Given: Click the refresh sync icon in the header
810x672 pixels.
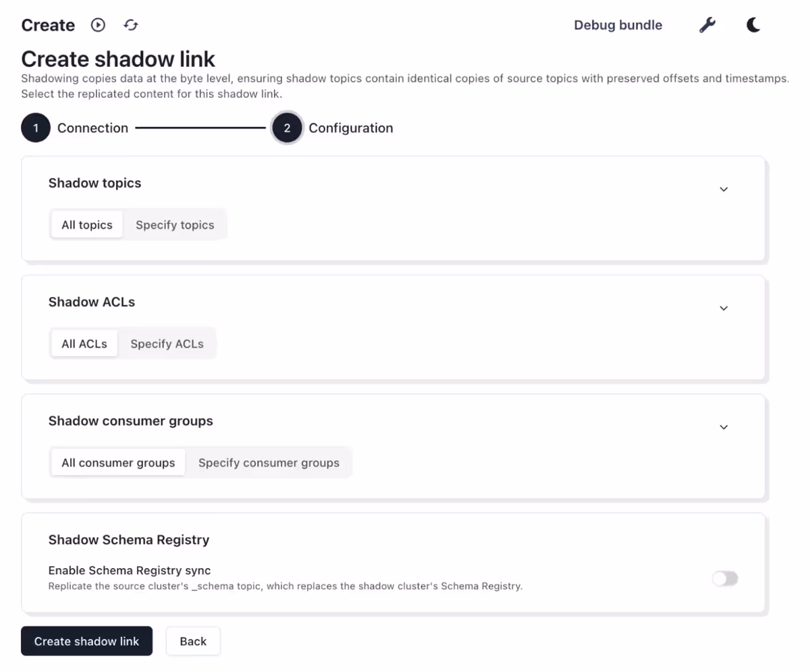Looking at the screenshot, I should click(131, 25).
